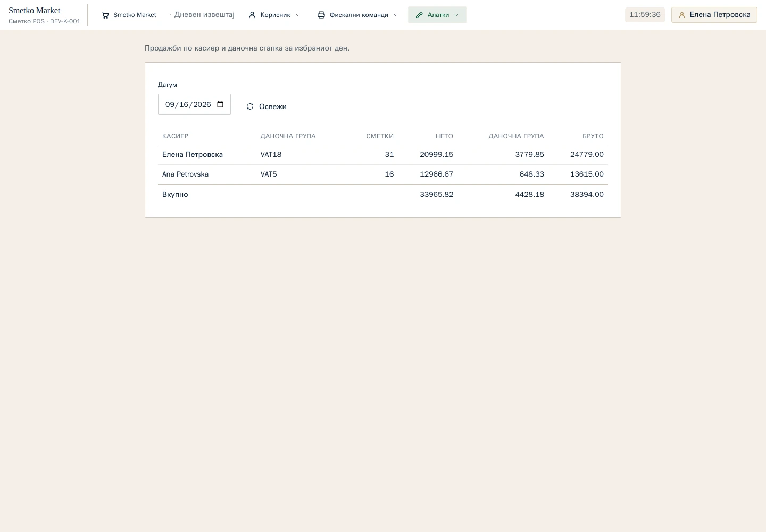Viewport: 766px width, 532px height.
Task: Click the gross value 13615.00
Action: pos(587,174)
